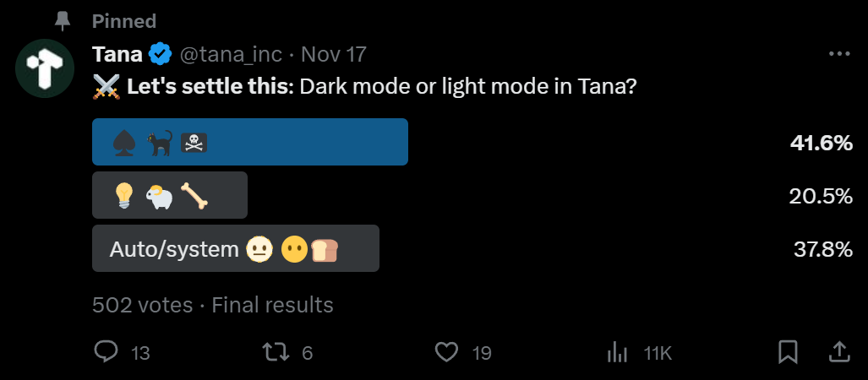Click the 11K views count

coord(658,353)
